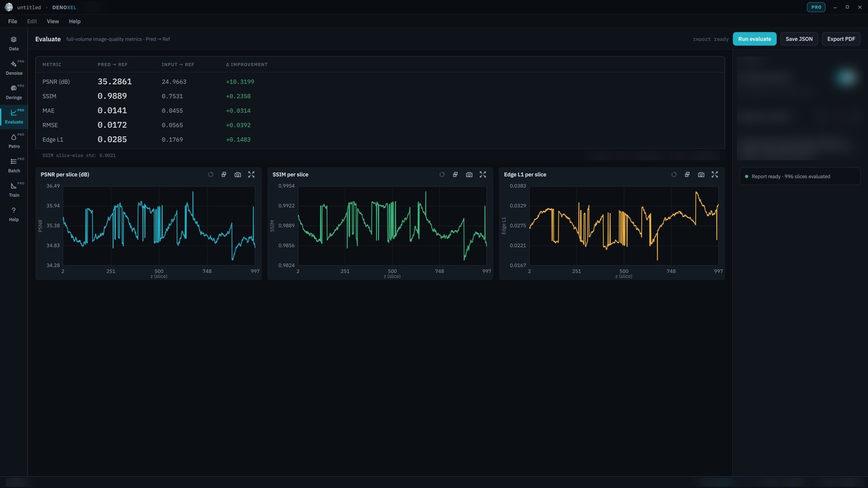The width and height of the screenshot is (868, 488).
Task: Click the Δ IMPROVEMENT column header
Action: pyautogui.click(x=247, y=65)
